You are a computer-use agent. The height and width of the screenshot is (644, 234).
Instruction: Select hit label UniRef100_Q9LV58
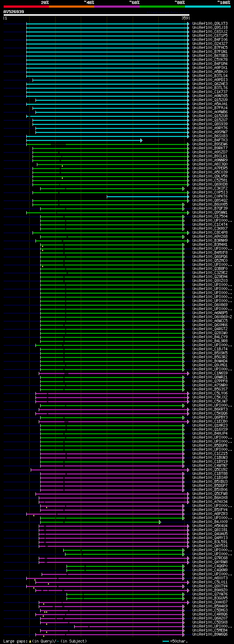[x=210, y=176]
